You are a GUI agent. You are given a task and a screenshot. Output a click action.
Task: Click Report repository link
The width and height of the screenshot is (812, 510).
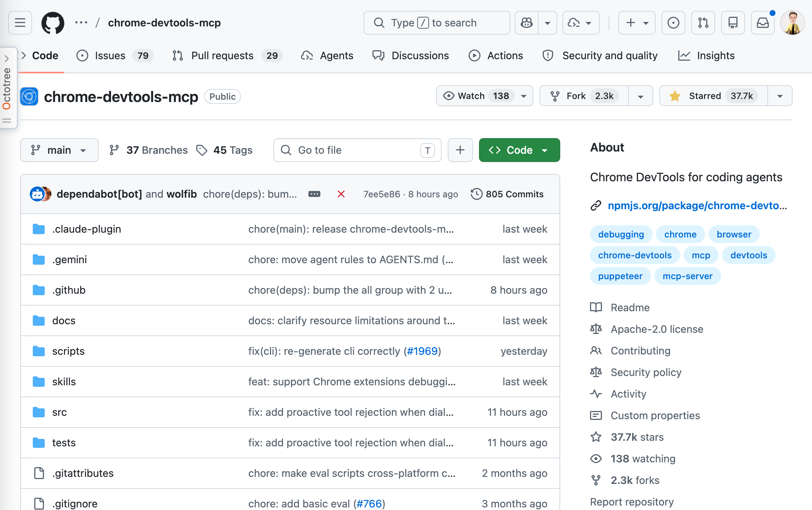tap(632, 502)
